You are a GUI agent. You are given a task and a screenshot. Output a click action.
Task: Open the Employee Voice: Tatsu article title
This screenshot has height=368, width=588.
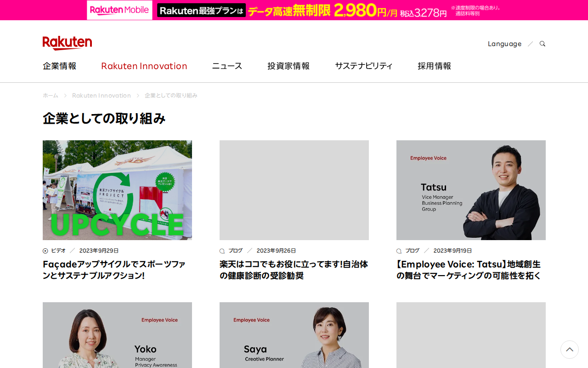(469, 270)
